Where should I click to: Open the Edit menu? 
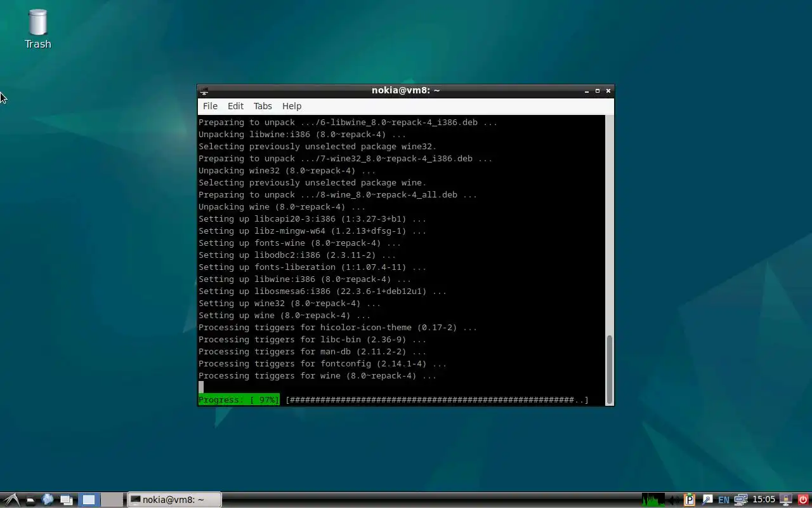coord(235,106)
